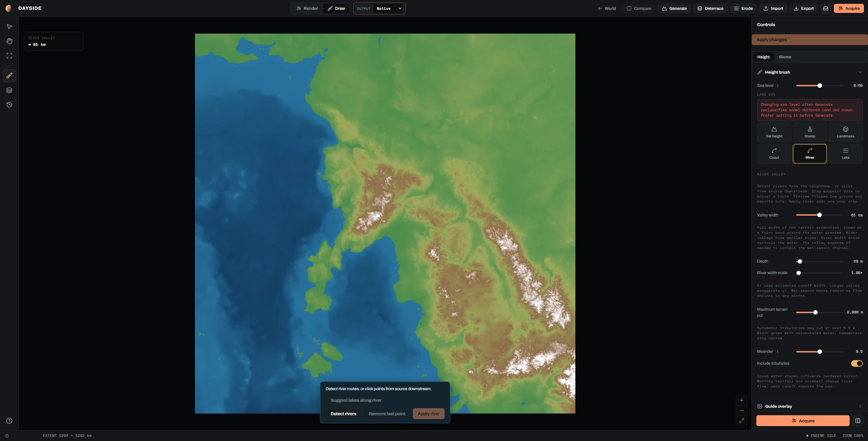Zoom out with the minus button
The height and width of the screenshot is (441, 868).
click(x=742, y=410)
